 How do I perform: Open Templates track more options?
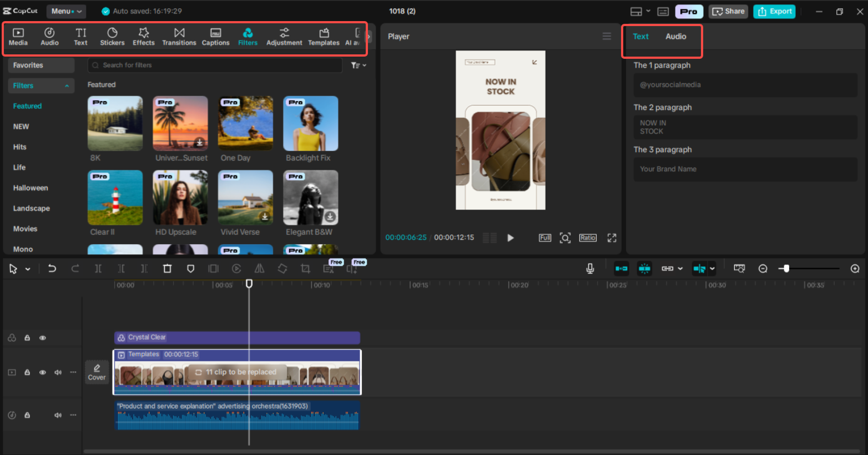(73, 372)
